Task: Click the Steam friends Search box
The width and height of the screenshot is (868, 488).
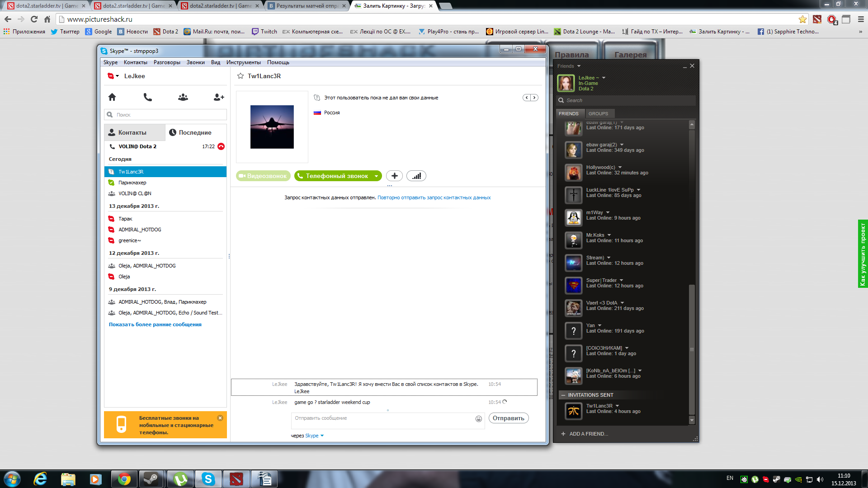Action: pos(626,100)
